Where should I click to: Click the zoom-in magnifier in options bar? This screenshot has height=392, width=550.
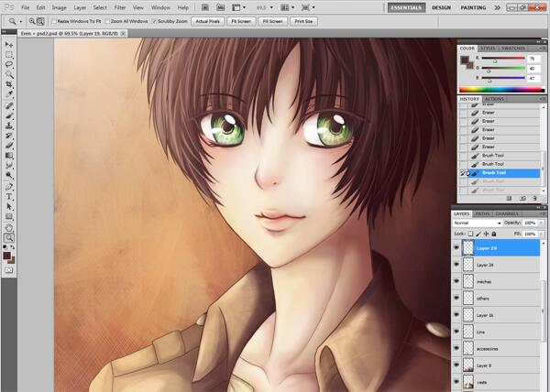click(32, 21)
